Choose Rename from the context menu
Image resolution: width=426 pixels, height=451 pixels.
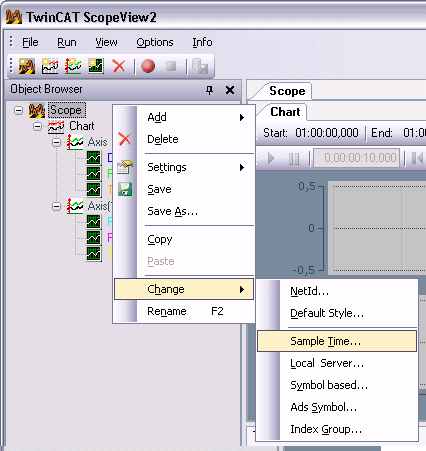tap(184, 311)
